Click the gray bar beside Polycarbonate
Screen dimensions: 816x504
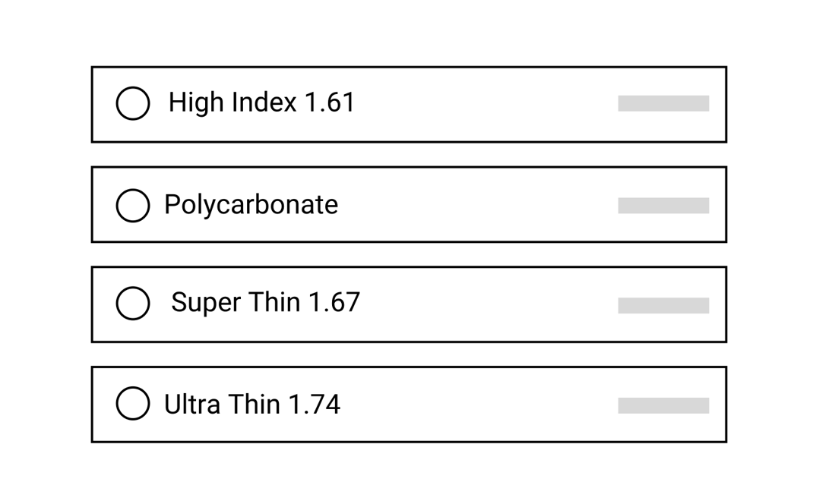[x=663, y=204]
